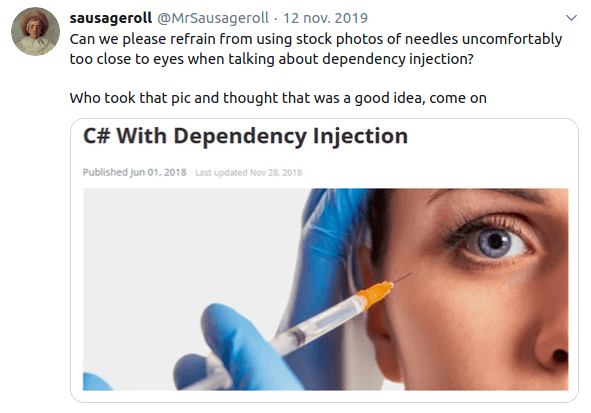Click the blue eye in the photo
Viewport: 591px width, 413px height.
tap(495, 243)
